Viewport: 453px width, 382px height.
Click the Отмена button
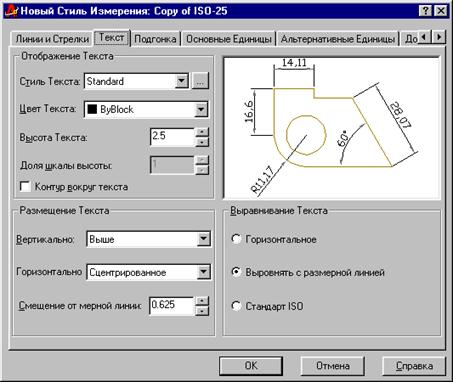pyautogui.click(x=333, y=366)
